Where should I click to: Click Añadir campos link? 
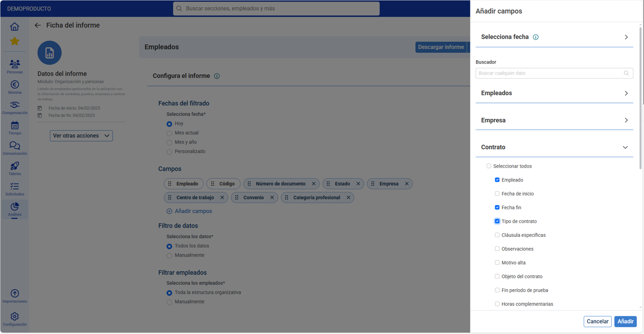189,211
